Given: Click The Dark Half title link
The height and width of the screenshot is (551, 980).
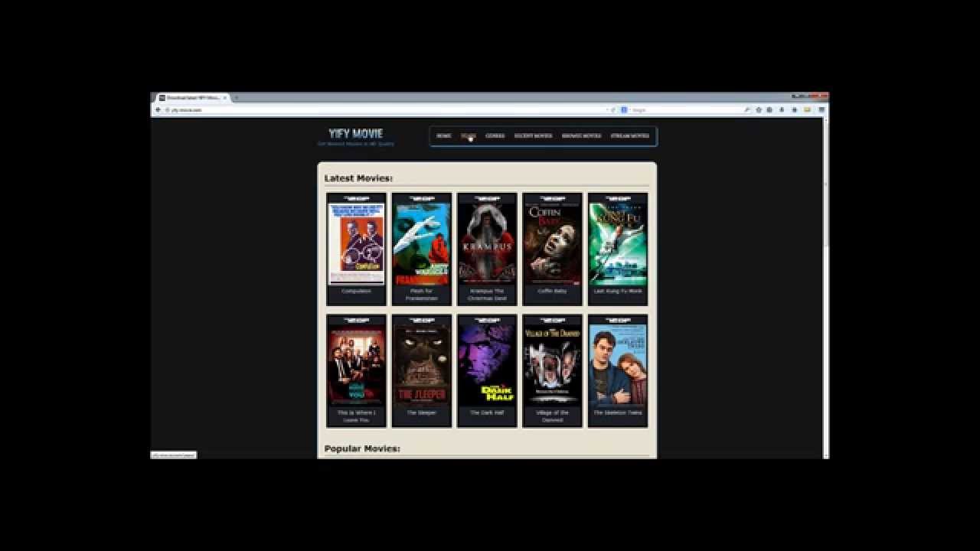Looking at the screenshot, I should (x=487, y=412).
